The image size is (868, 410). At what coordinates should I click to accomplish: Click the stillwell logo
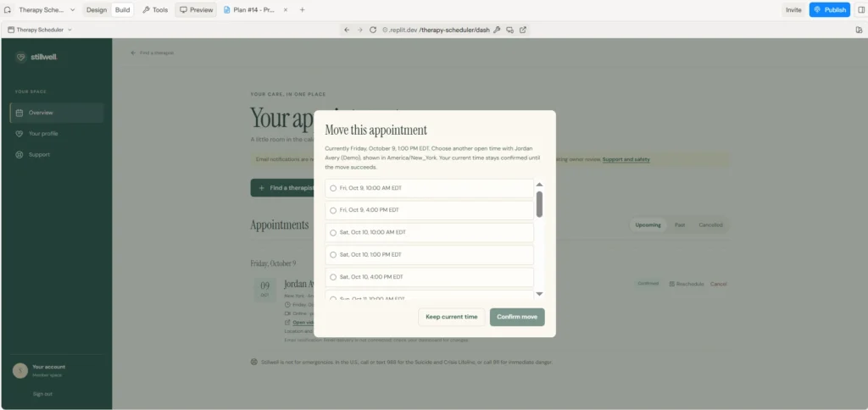(x=36, y=57)
